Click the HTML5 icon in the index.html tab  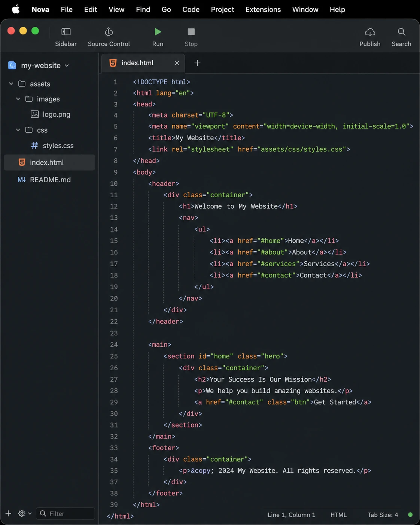(x=113, y=63)
